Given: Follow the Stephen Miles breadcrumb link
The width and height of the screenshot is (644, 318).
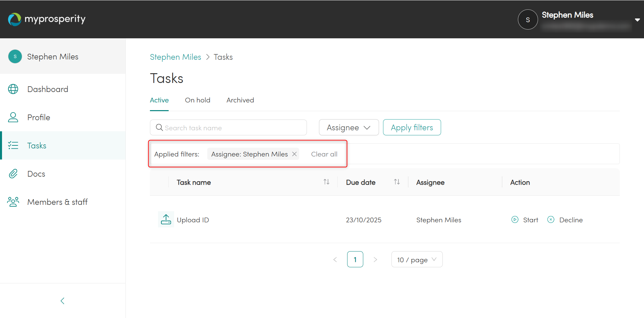Looking at the screenshot, I should [175, 57].
